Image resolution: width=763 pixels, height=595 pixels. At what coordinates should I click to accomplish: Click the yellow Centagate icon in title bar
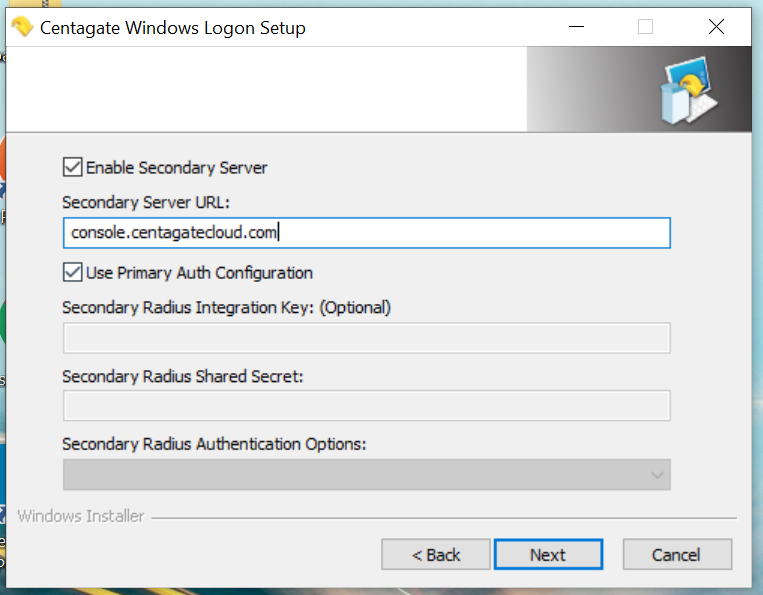[22, 27]
